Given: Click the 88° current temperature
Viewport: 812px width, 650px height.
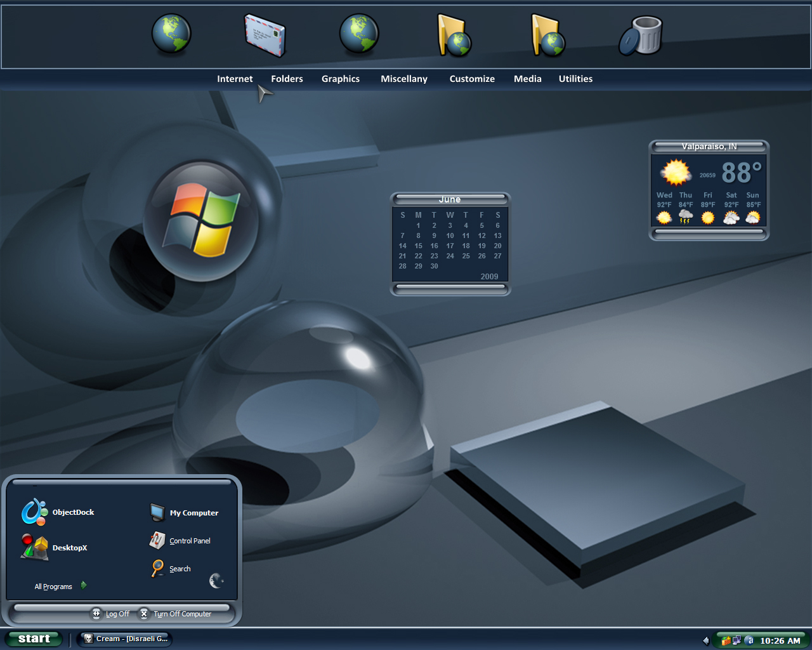Looking at the screenshot, I should (x=741, y=173).
